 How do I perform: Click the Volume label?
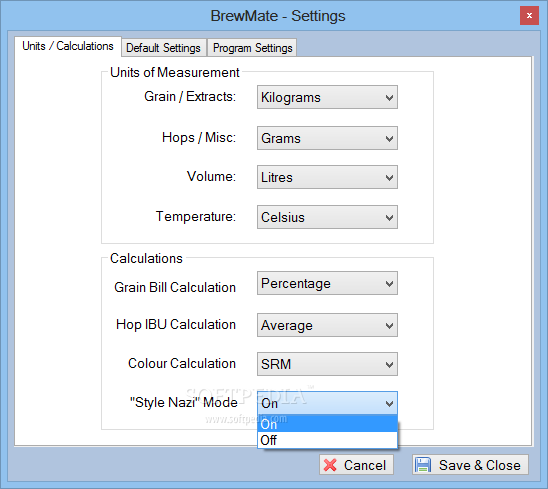click(211, 177)
